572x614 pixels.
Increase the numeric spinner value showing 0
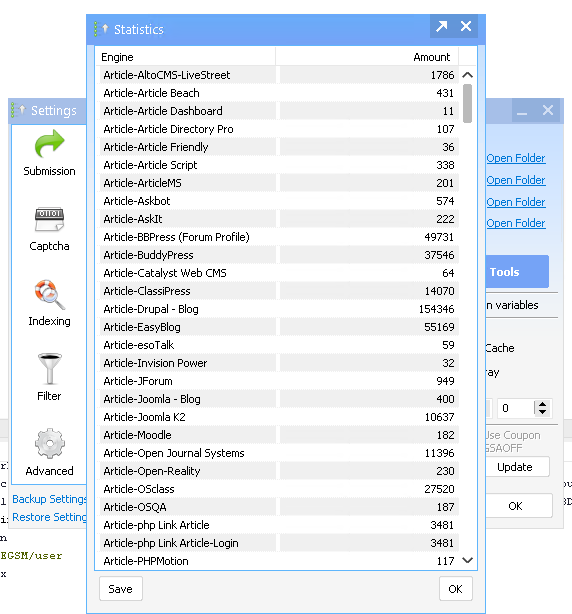pos(542,404)
